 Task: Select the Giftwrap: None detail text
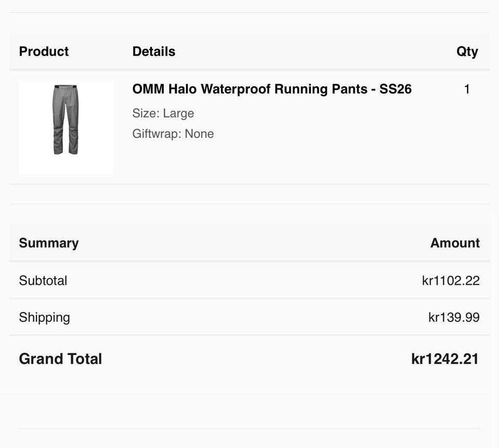pos(173,134)
